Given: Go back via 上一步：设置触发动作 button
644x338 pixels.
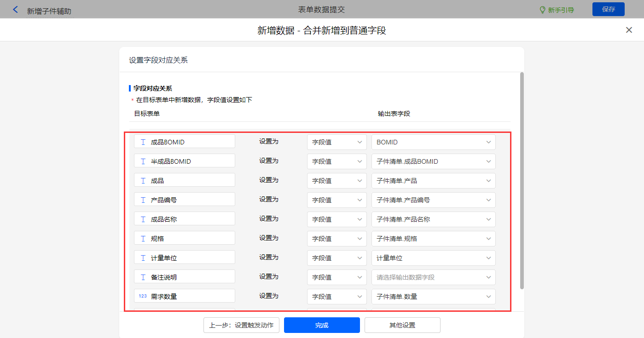Looking at the screenshot, I should point(241,325).
